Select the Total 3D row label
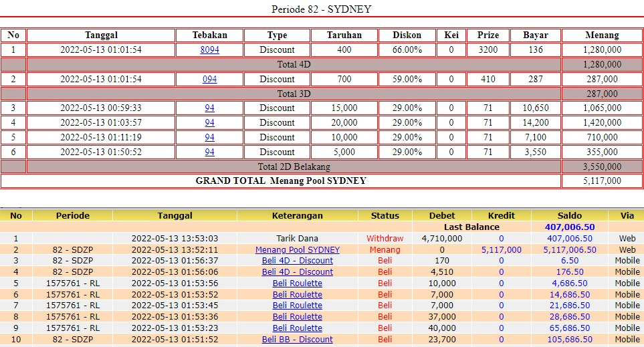This screenshot has width=644, height=347. click(294, 94)
